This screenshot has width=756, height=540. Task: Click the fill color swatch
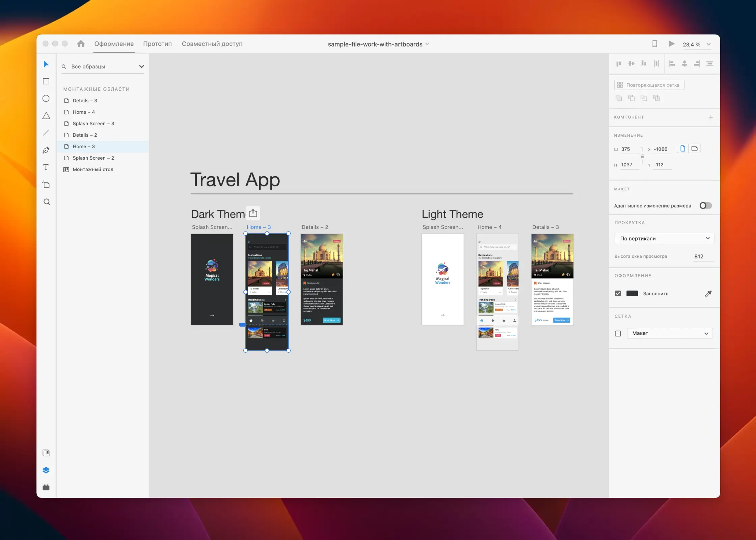pos(632,293)
